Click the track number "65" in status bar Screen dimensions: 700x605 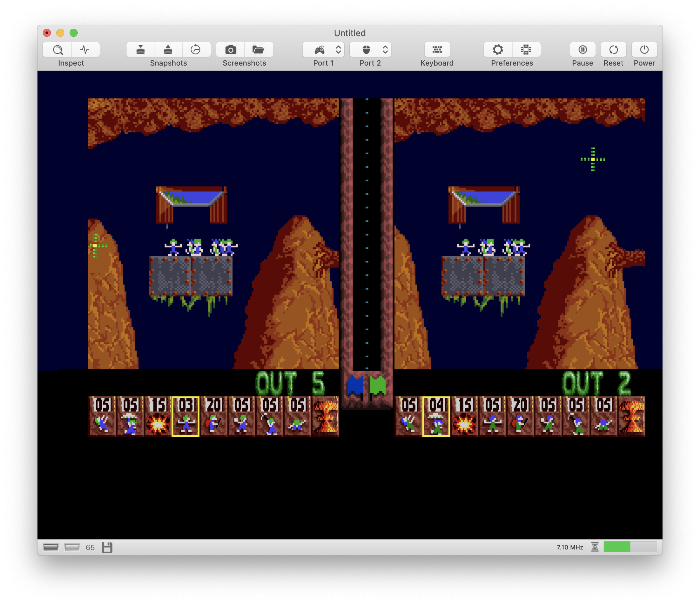(90, 547)
